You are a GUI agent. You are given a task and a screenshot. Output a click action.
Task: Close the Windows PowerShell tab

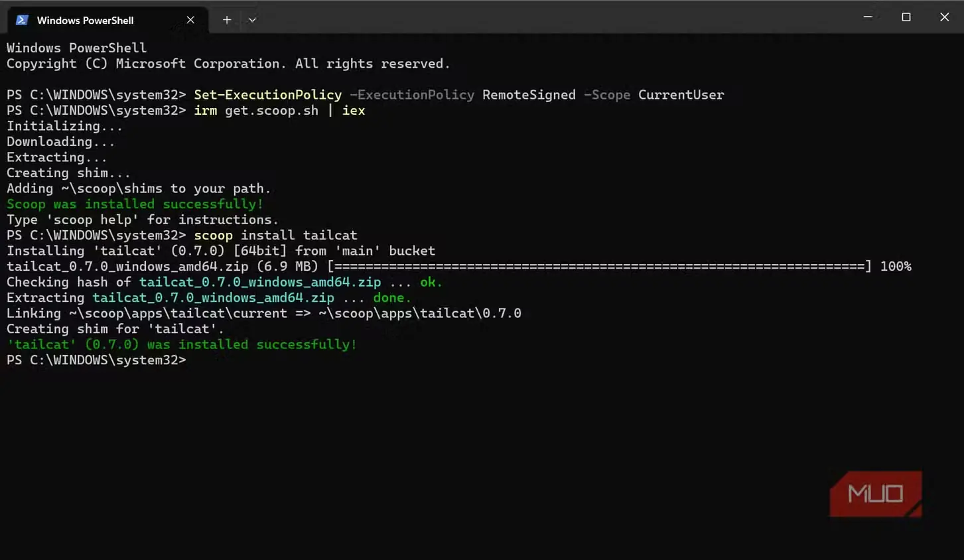point(190,20)
